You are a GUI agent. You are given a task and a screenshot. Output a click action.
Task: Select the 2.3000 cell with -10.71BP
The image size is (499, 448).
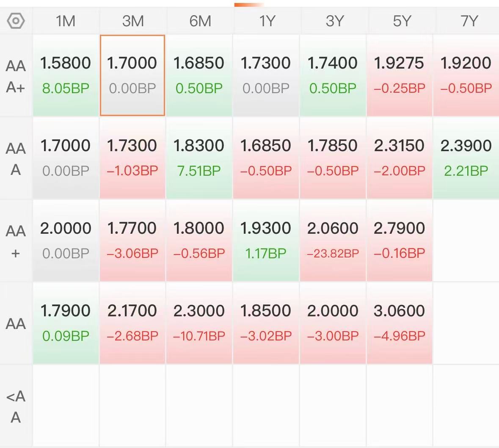pyautogui.click(x=199, y=323)
